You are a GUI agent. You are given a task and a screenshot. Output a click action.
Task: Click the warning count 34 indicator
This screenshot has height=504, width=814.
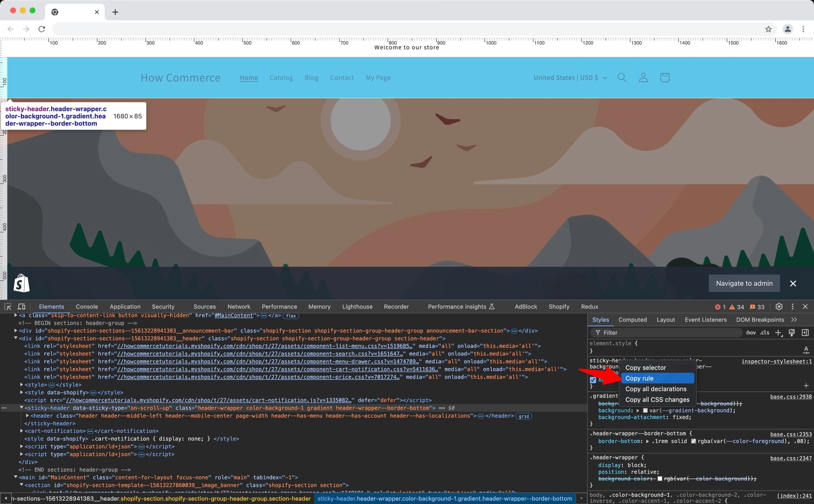pyautogui.click(x=737, y=307)
